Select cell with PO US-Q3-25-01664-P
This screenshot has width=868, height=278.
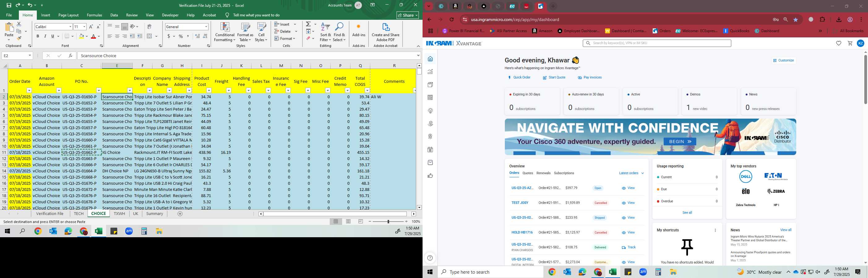coord(82,171)
